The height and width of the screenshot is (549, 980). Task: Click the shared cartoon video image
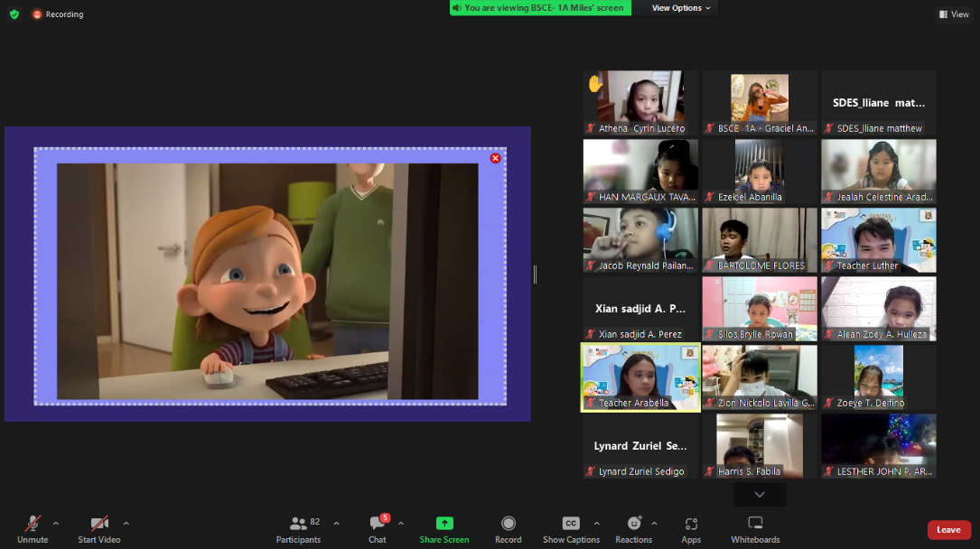pos(267,281)
